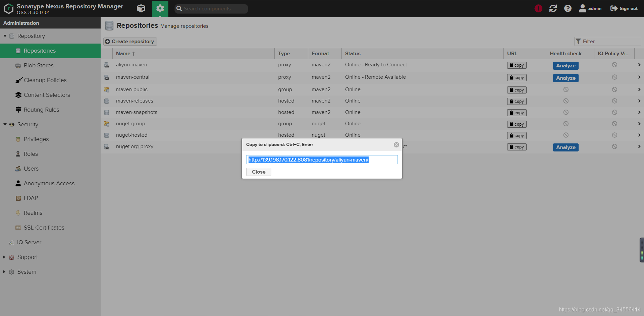Screen dimensions: 644x316
Task: Open nuget-group row chevron
Action: click(639, 124)
